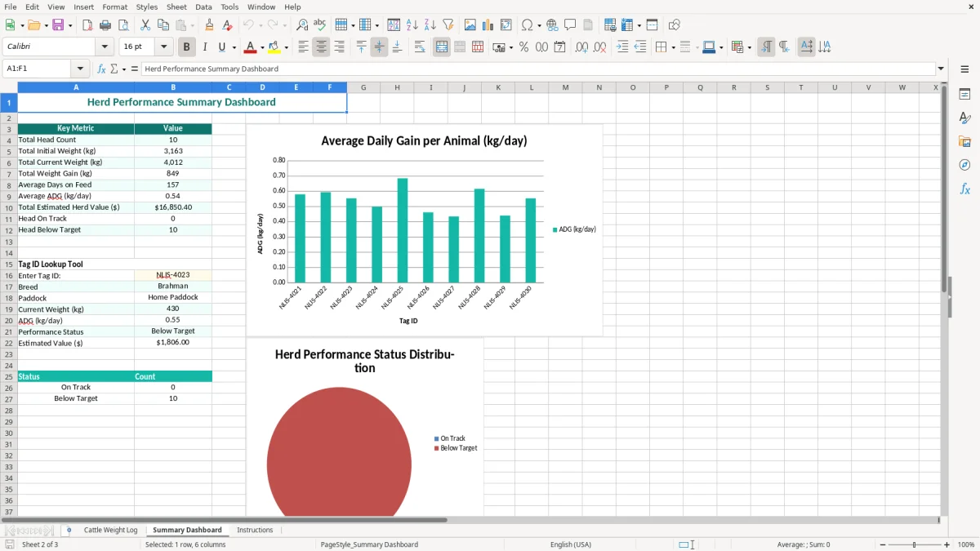The image size is (980, 551).
Task: Click the Save document icon
Action: (58, 25)
